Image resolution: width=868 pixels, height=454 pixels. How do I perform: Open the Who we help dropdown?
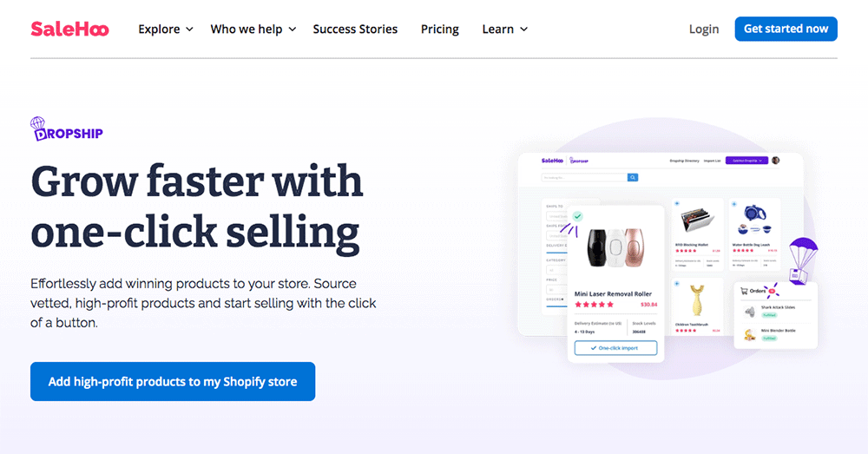point(253,29)
